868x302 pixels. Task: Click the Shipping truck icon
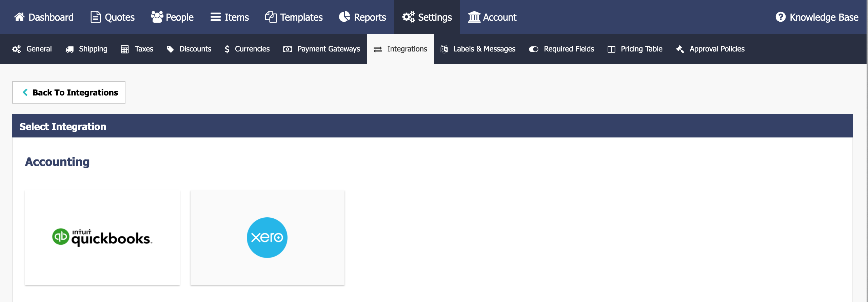pos(70,49)
